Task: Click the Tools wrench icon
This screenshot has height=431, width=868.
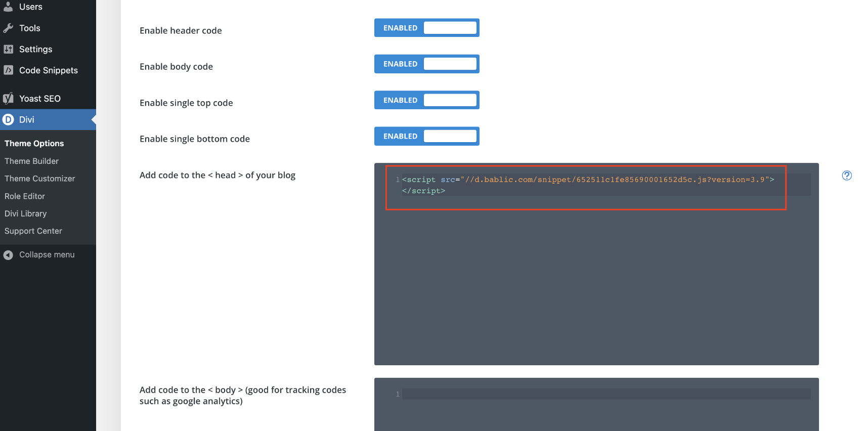Action: pos(8,28)
